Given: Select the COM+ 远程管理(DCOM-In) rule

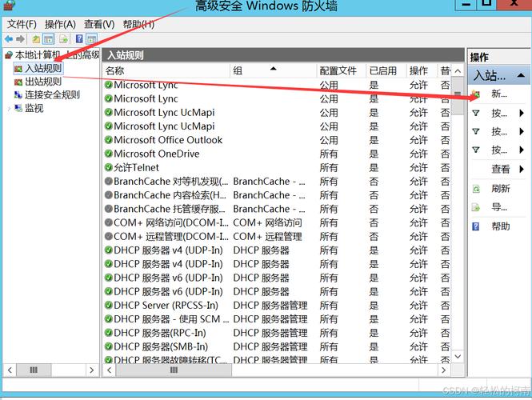Looking at the screenshot, I should (277, 237).
